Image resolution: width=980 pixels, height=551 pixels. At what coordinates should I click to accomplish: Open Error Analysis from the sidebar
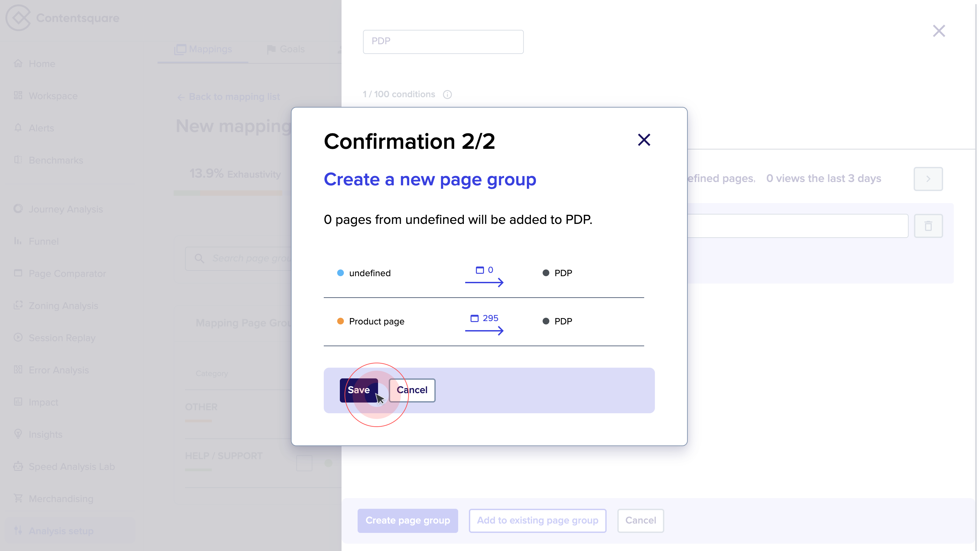pos(18,369)
